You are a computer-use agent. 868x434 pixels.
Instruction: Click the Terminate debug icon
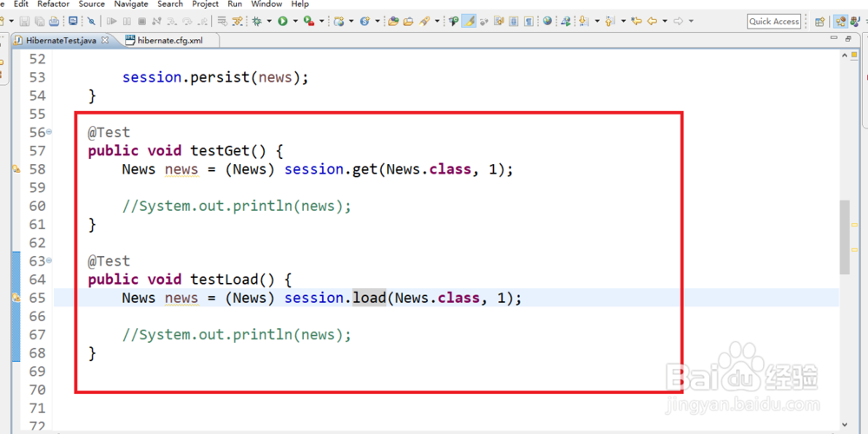pyautogui.click(x=141, y=21)
